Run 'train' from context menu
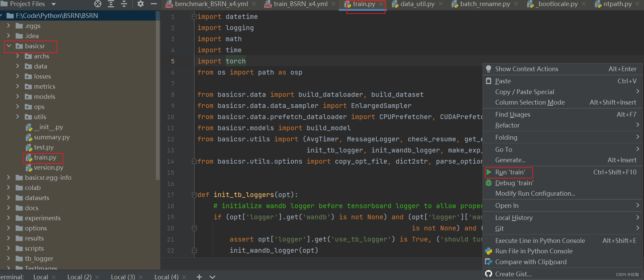The height and width of the screenshot is (280, 644). click(x=562, y=172)
